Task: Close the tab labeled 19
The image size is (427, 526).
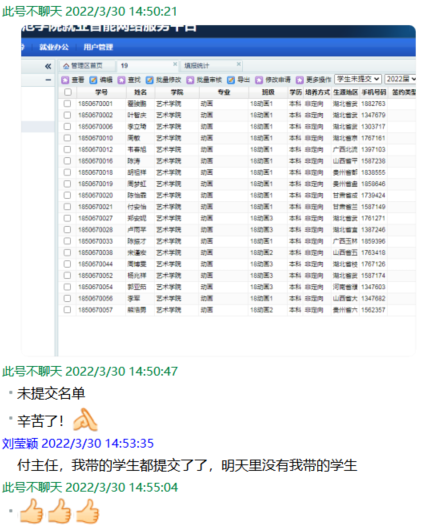Action: 175,64
